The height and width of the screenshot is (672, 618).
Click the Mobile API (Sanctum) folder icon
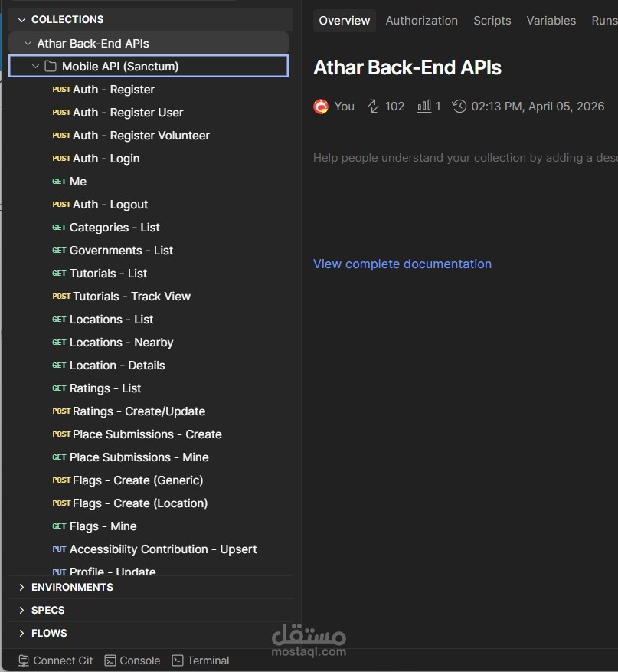click(51, 67)
